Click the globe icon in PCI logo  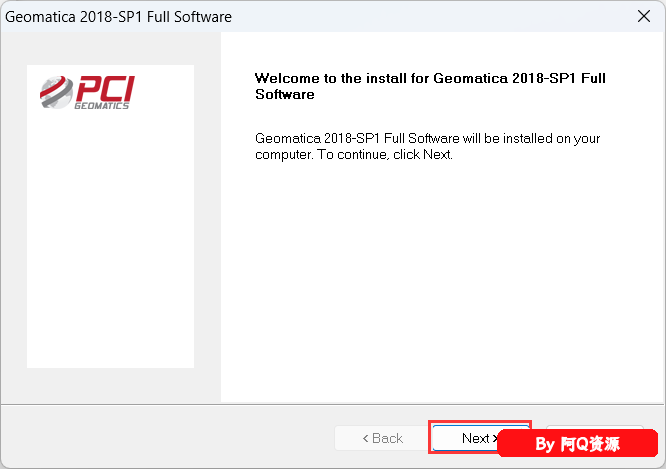pyautogui.click(x=56, y=92)
